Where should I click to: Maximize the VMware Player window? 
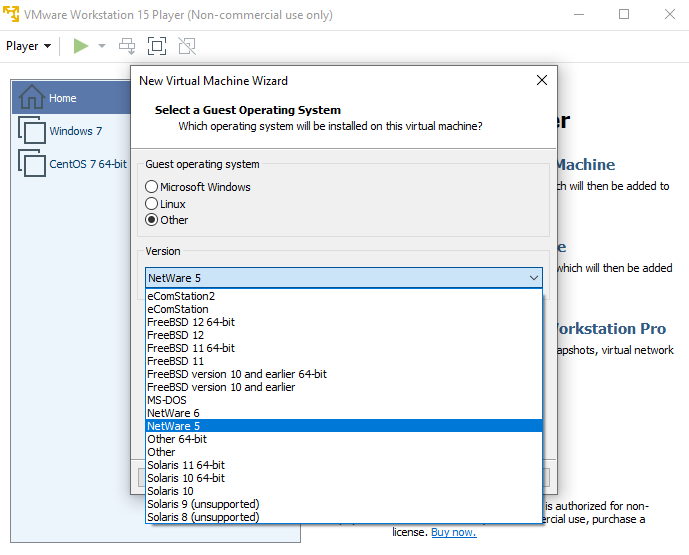624,15
